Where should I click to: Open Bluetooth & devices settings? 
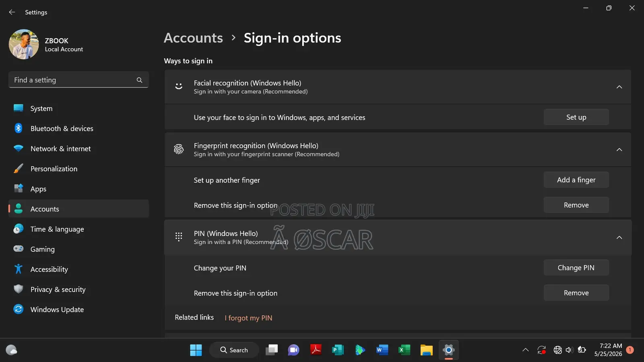[79, 128]
